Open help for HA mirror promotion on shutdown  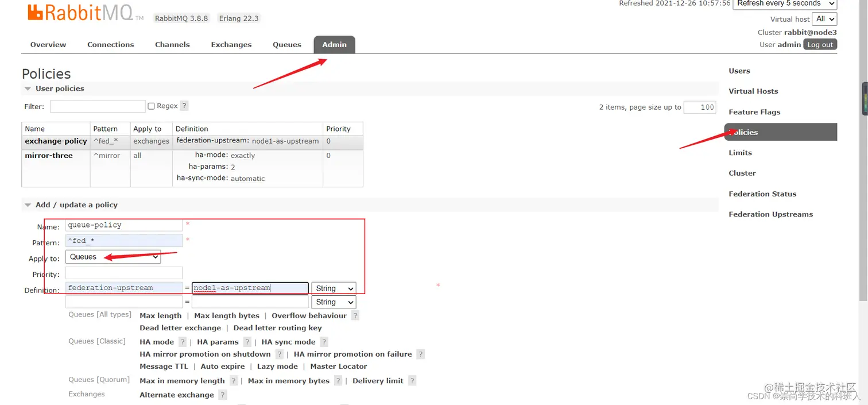click(x=279, y=354)
